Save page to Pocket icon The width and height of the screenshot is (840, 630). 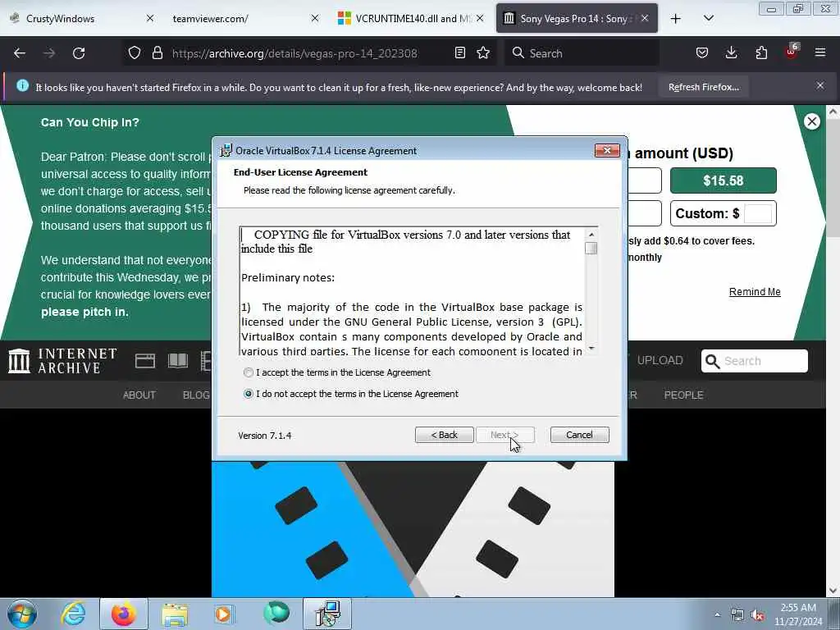click(702, 53)
